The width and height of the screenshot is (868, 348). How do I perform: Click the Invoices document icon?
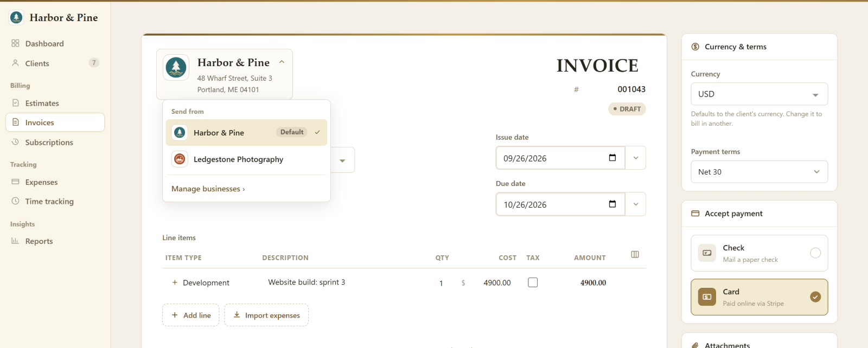[15, 123]
